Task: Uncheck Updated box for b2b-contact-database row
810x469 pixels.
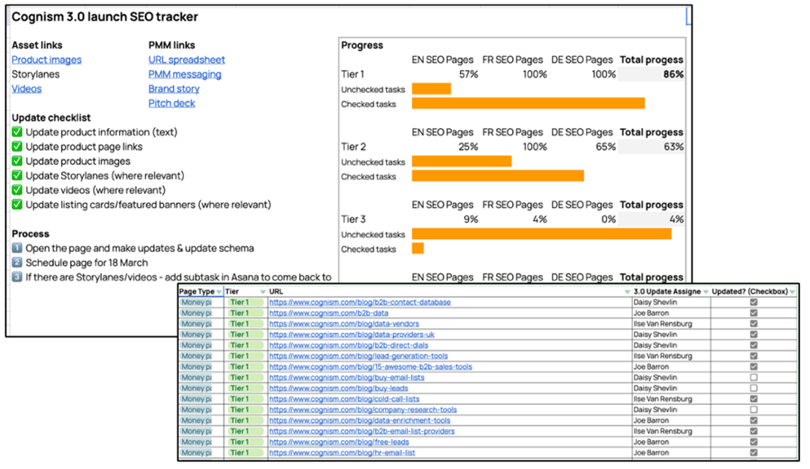Action: 754,302
